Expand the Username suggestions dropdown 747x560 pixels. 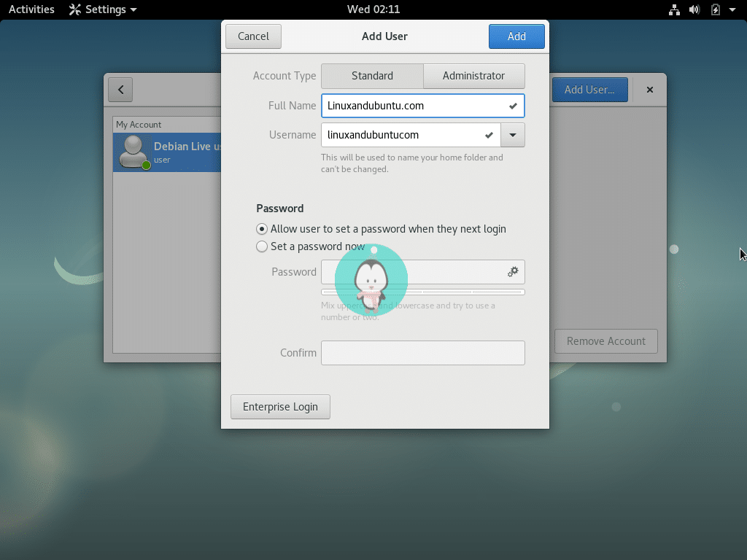[x=513, y=135]
